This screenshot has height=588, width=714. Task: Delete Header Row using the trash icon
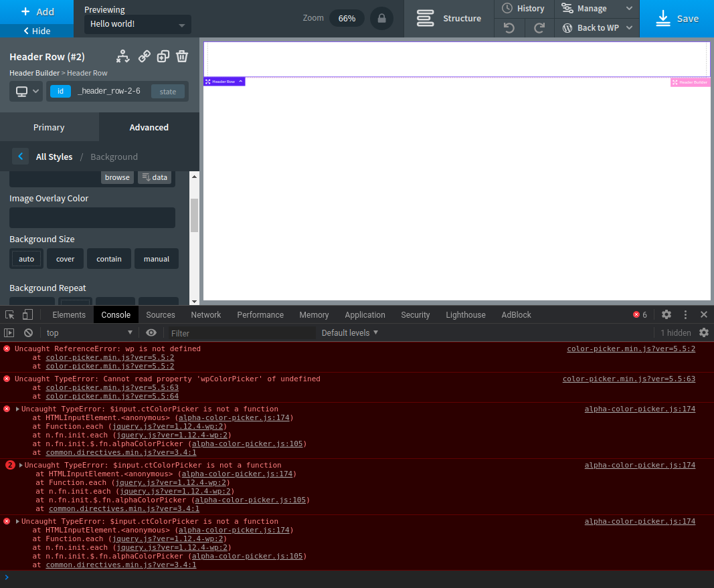(181, 56)
